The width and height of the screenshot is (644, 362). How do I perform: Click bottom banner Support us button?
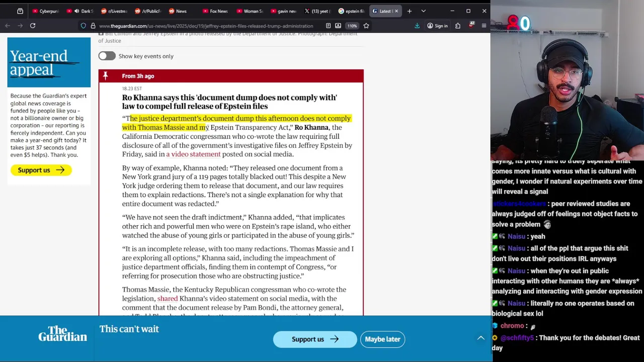coord(315,339)
